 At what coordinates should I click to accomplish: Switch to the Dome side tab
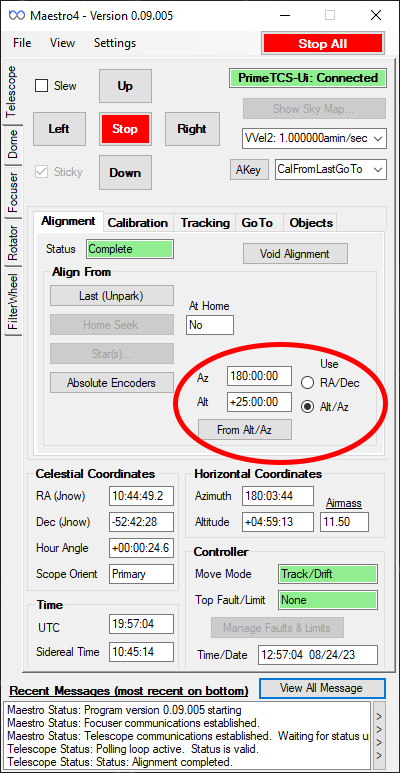(x=13, y=144)
